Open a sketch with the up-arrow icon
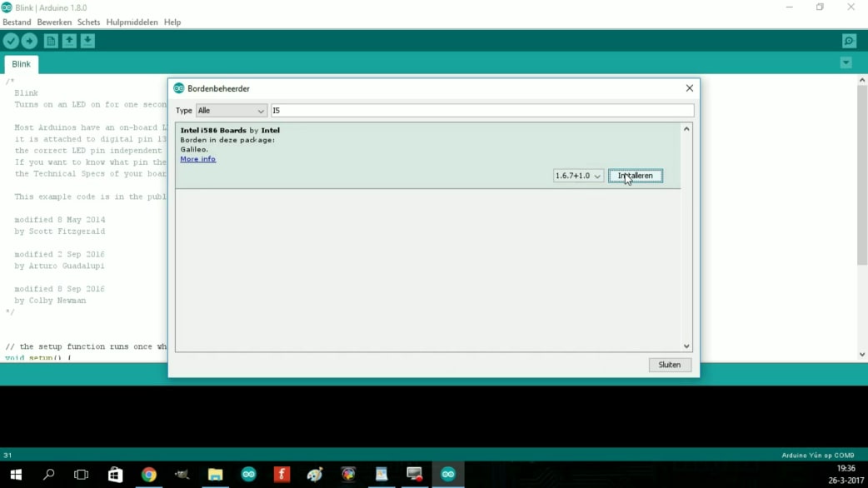 69,41
